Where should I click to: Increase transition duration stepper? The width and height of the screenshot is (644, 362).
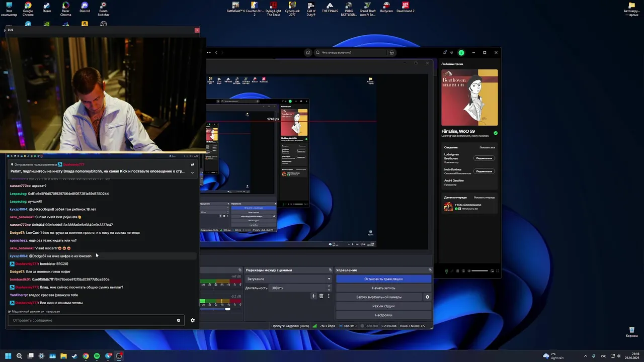329,286
